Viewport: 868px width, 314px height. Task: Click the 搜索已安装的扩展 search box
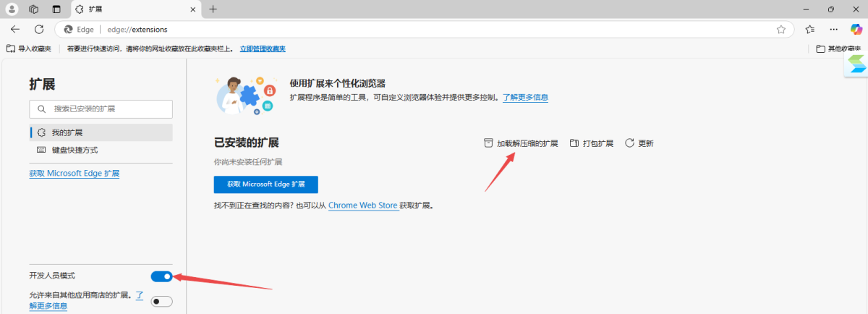(x=101, y=109)
